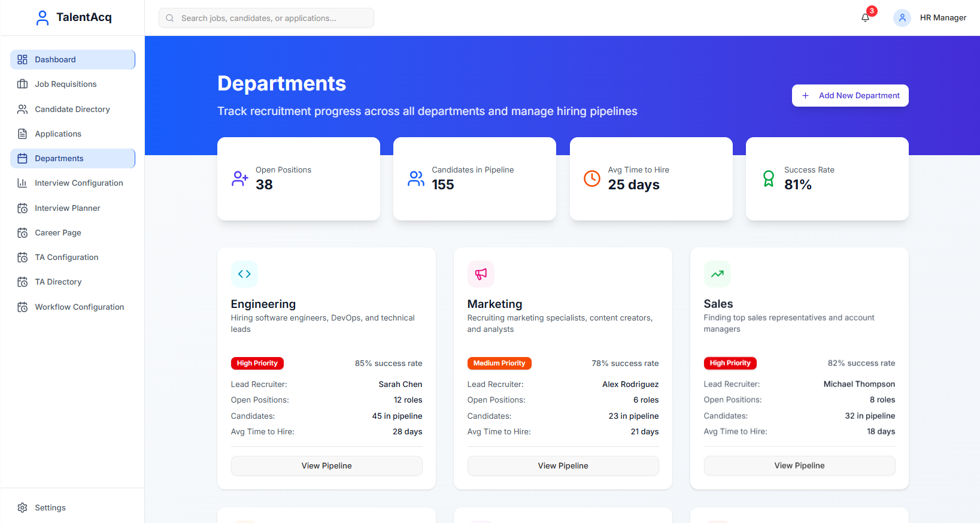Open the notifications bell
The image size is (980, 523).
[x=865, y=18]
